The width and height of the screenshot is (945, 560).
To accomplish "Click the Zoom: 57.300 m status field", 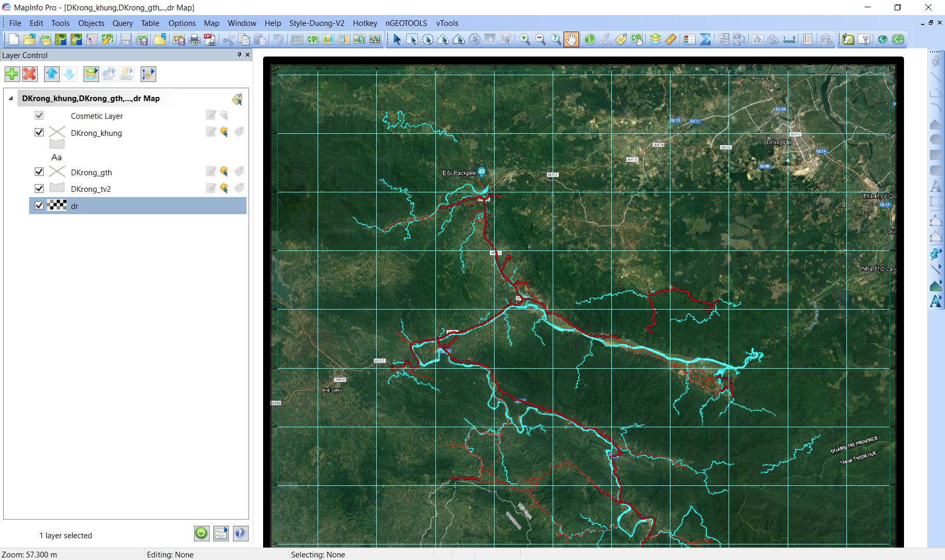I will (x=72, y=554).
